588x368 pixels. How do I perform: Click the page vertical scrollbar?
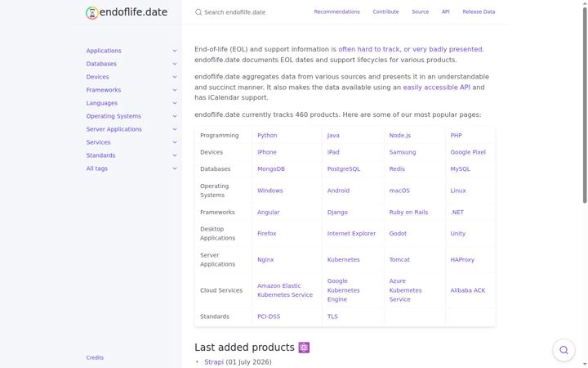(x=585, y=105)
